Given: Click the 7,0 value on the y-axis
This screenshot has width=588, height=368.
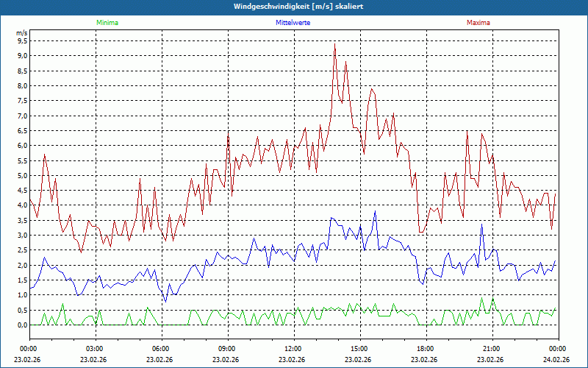Looking at the screenshot, I should (x=22, y=116).
